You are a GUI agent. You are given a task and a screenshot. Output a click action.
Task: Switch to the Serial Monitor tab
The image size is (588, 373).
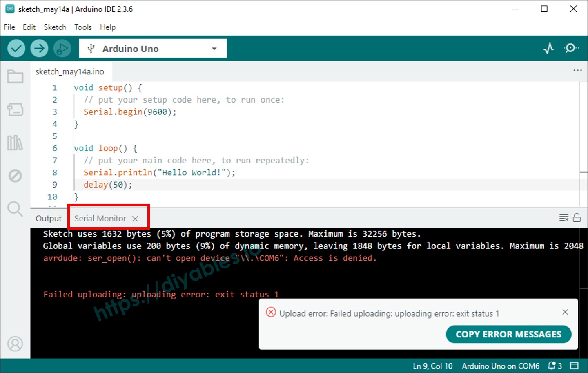coord(100,219)
